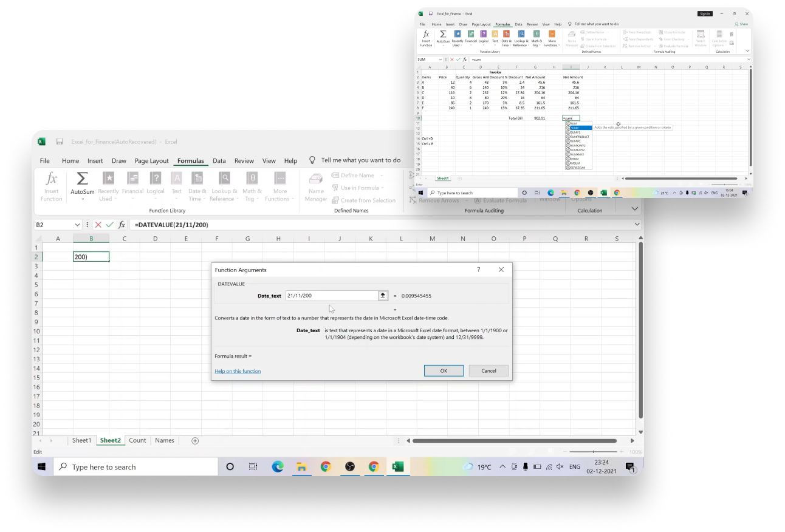
Task: Click the Insert Function (fx) icon
Action: [51, 179]
